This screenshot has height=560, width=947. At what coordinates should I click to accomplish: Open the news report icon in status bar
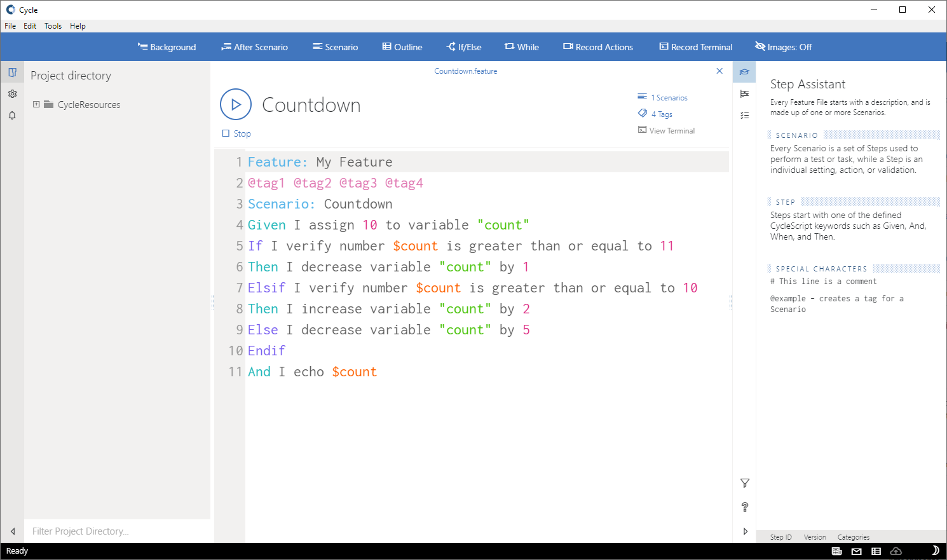tap(836, 551)
